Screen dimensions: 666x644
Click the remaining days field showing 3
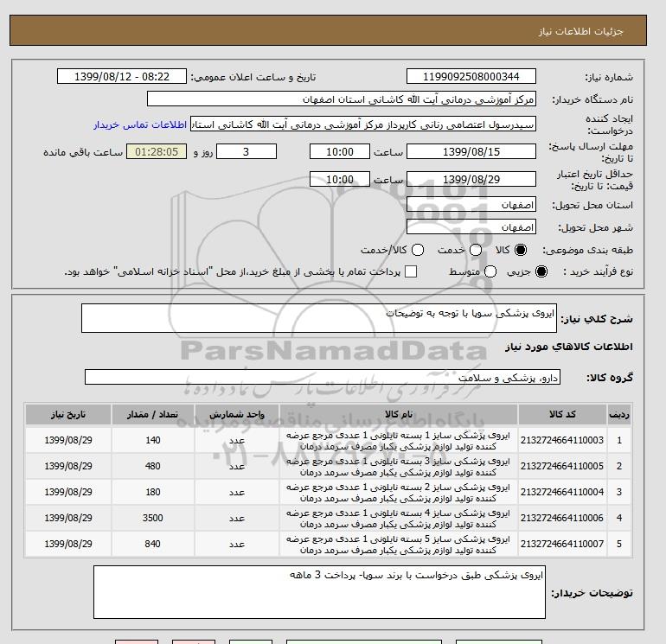pyautogui.click(x=247, y=151)
